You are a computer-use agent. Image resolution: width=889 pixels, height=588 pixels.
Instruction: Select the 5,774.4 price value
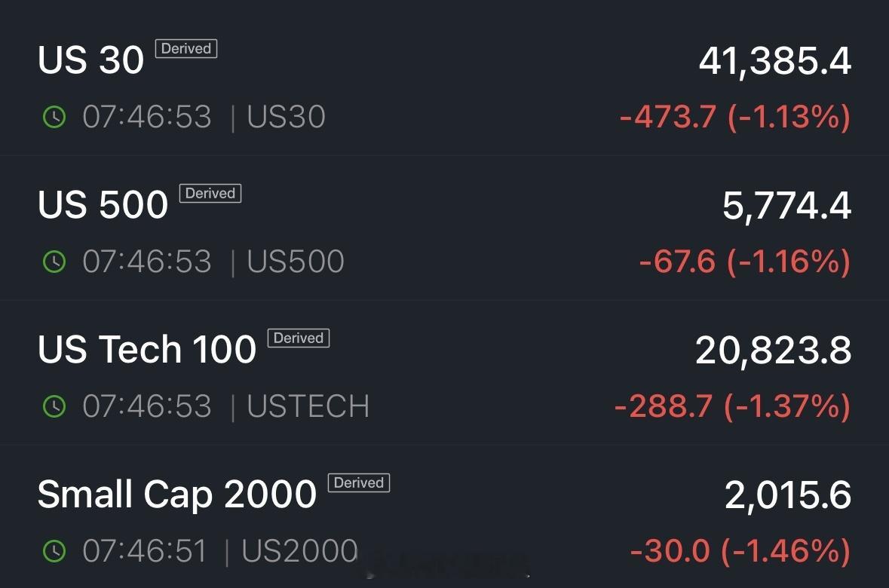(x=787, y=206)
